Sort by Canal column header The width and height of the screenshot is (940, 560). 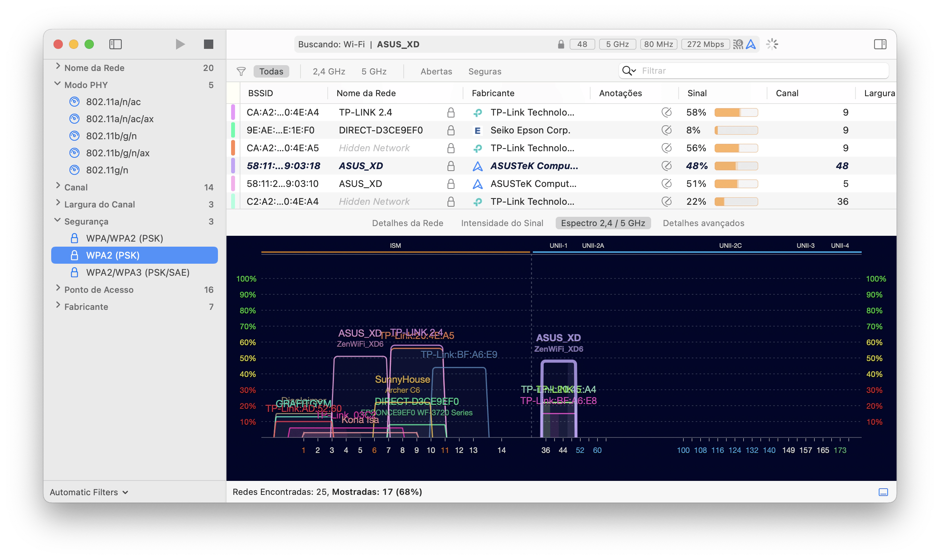[787, 93]
